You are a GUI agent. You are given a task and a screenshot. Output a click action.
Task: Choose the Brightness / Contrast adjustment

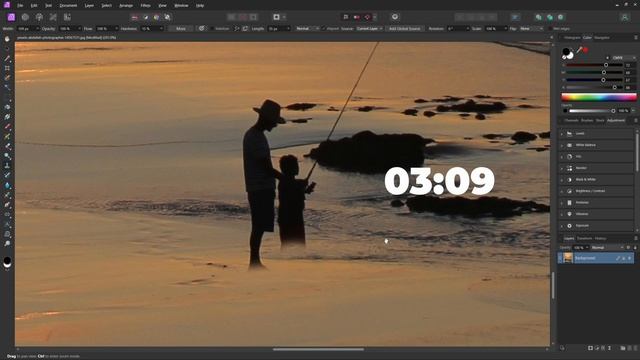[596, 191]
